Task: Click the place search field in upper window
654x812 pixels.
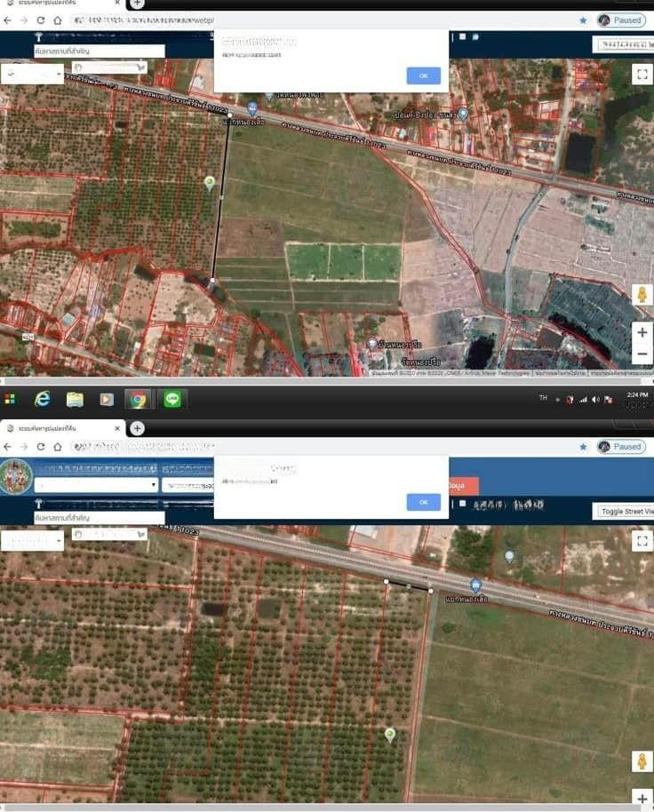Action: (x=99, y=52)
